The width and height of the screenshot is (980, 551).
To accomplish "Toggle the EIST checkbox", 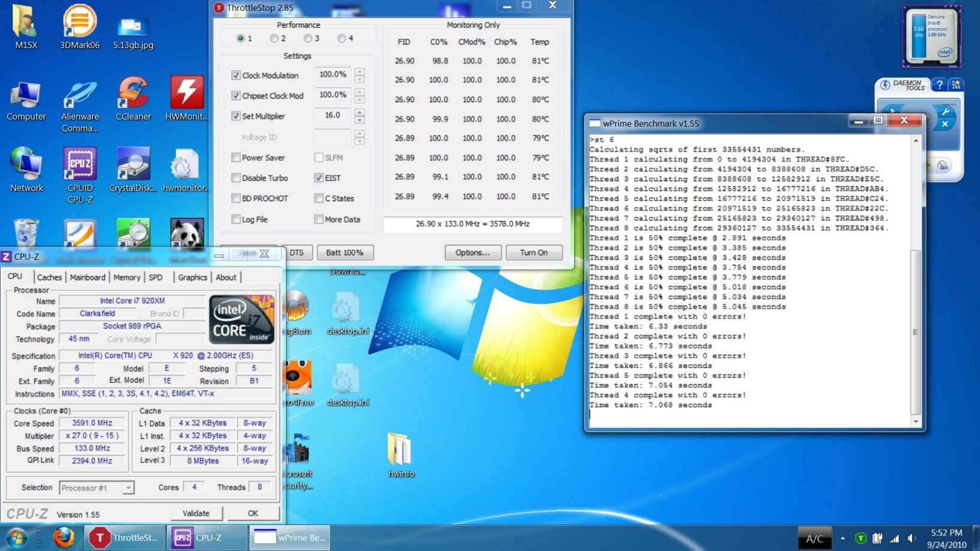I will click(x=319, y=178).
